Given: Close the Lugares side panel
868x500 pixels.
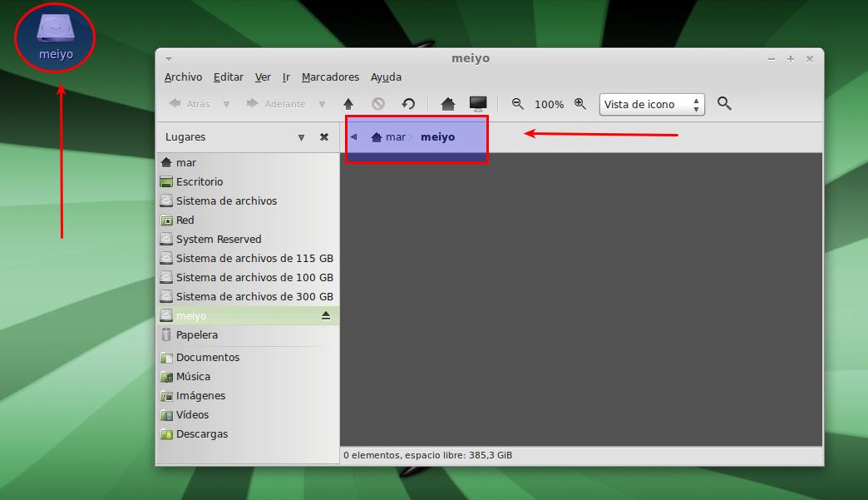Looking at the screenshot, I should click(x=324, y=137).
